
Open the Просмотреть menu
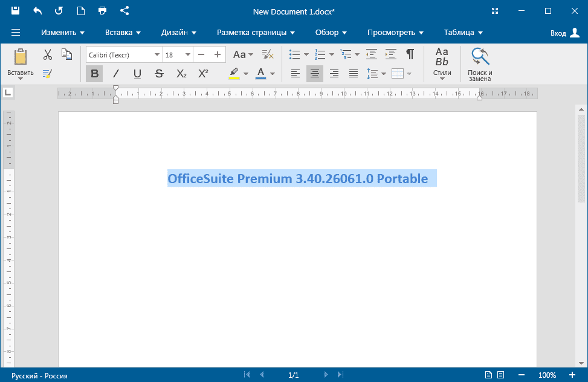[395, 33]
